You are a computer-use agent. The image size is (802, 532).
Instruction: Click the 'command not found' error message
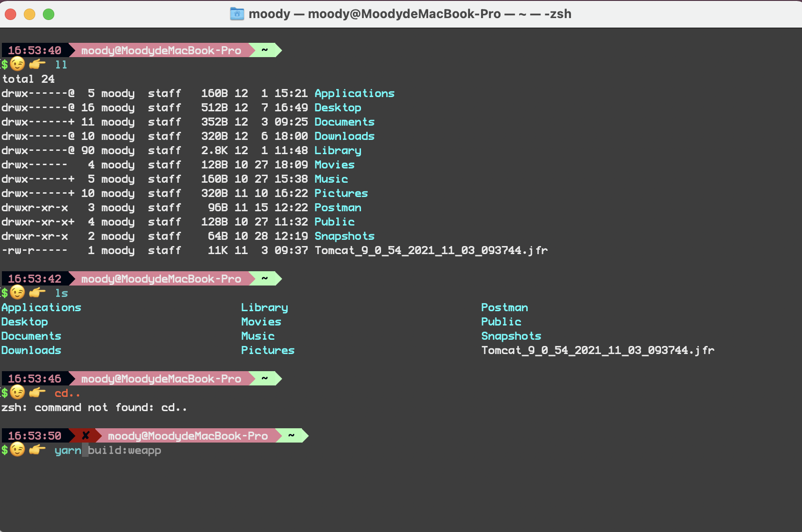94,407
